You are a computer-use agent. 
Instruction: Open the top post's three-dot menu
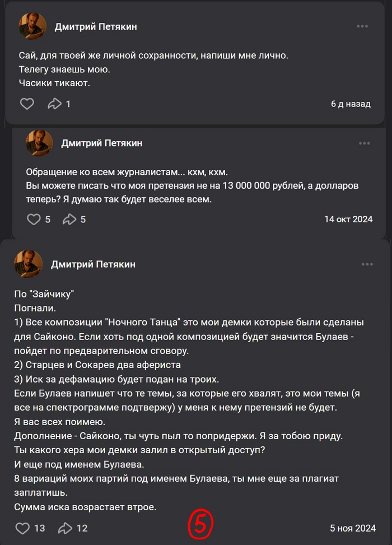coord(362,26)
